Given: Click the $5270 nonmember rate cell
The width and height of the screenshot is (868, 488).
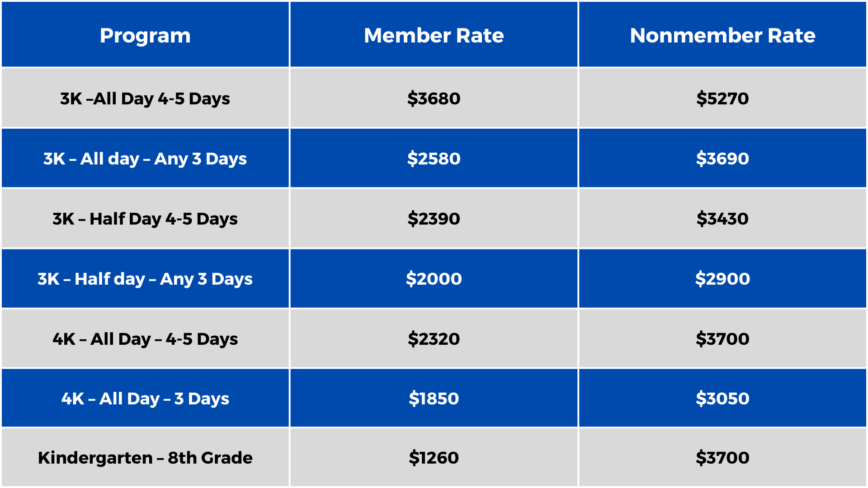Looking at the screenshot, I should (x=722, y=99).
